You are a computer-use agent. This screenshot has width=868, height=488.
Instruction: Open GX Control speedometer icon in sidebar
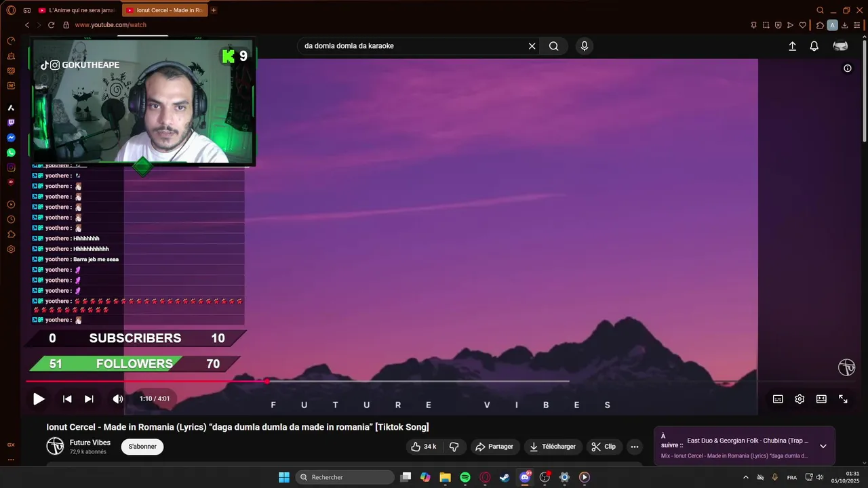click(x=11, y=41)
